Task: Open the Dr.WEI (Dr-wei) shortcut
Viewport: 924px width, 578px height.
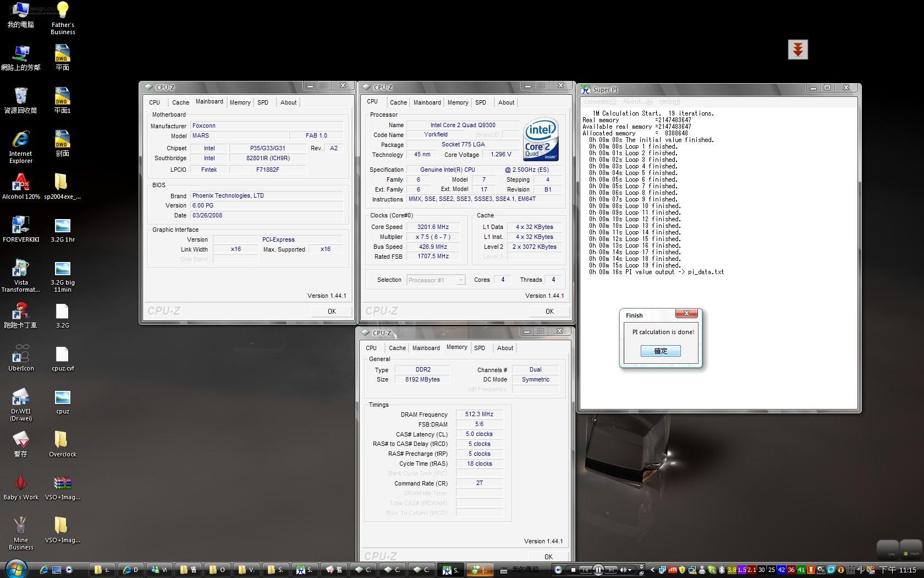Action: (x=21, y=405)
